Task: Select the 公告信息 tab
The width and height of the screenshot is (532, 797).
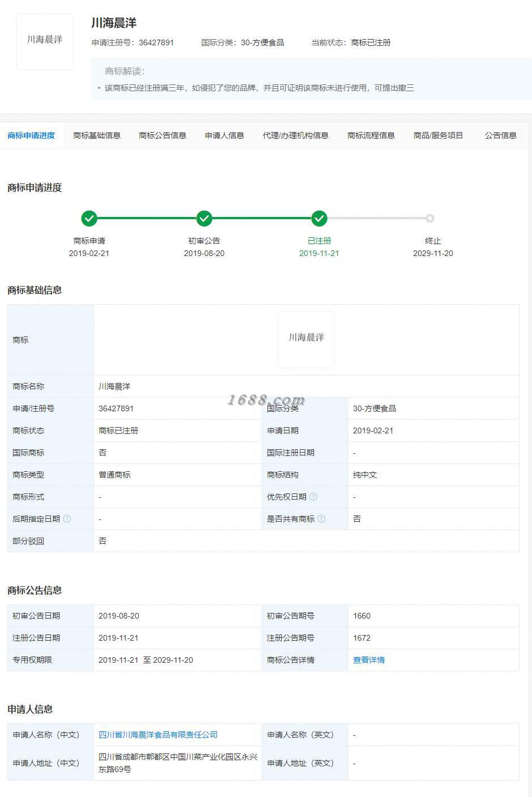Action: click(501, 135)
